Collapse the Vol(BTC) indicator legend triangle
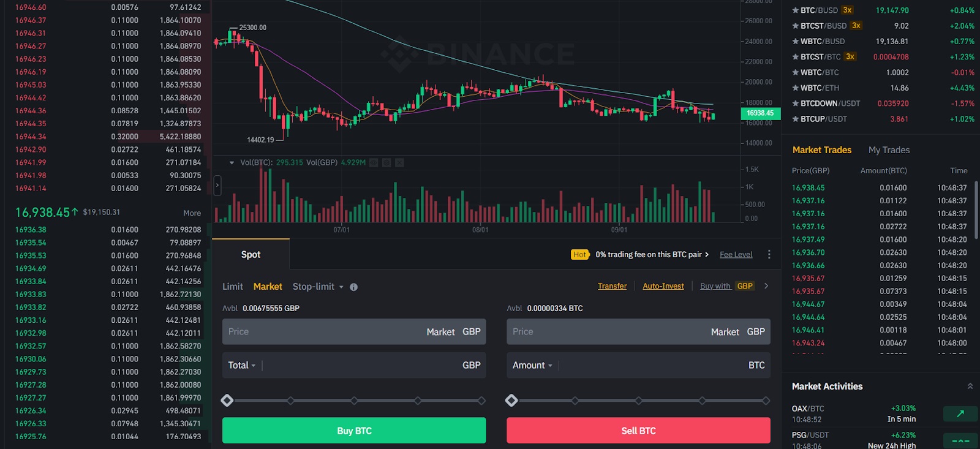Image resolution: width=980 pixels, height=449 pixels. 232,163
